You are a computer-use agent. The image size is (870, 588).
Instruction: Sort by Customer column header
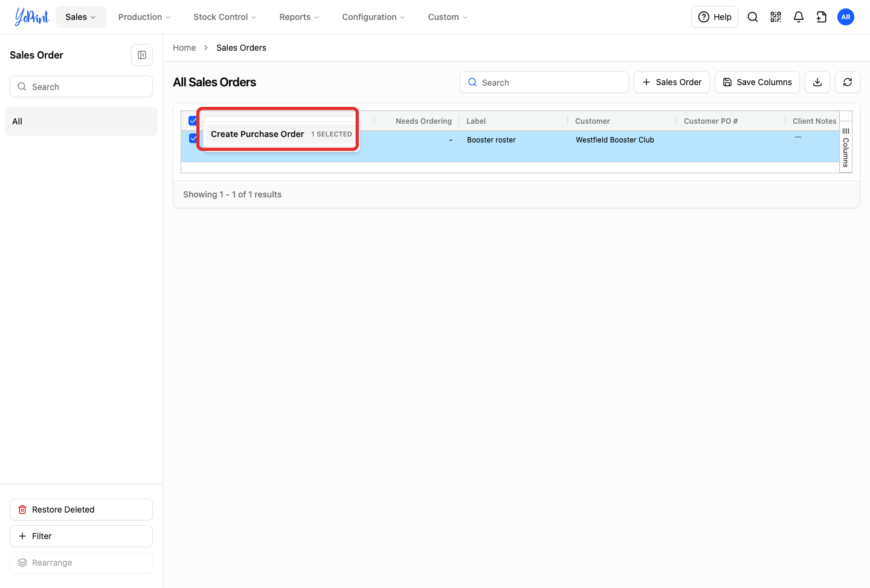point(592,121)
